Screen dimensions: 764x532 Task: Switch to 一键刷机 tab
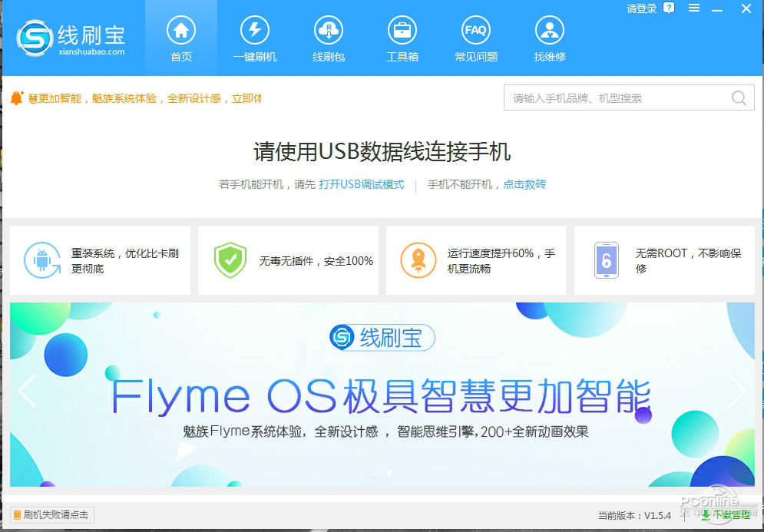pos(255,38)
